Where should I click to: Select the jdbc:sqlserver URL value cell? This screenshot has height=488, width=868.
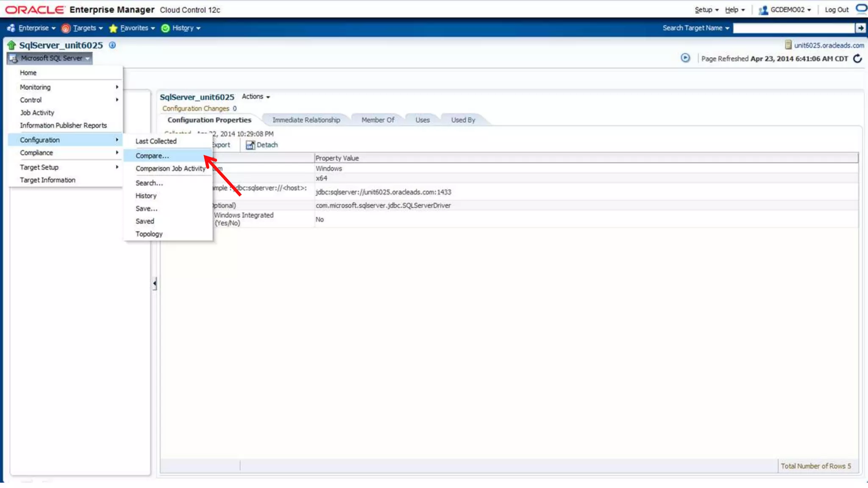(x=586, y=192)
